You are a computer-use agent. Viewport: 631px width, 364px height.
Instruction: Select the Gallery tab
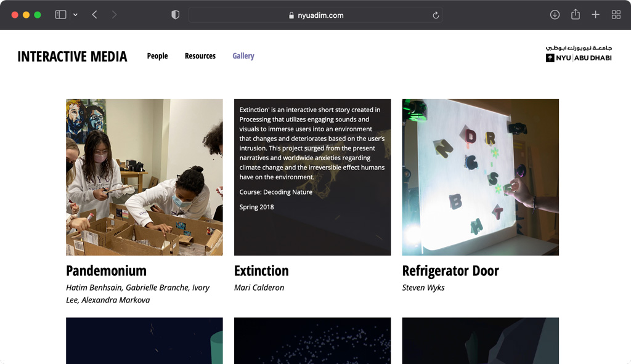coord(243,55)
